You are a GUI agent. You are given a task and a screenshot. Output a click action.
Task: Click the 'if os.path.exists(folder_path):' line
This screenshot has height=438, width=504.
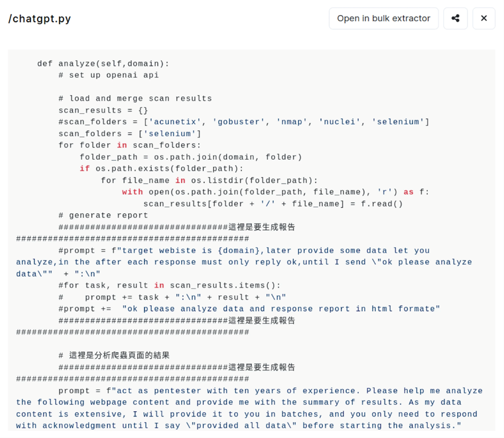coord(162,169)
